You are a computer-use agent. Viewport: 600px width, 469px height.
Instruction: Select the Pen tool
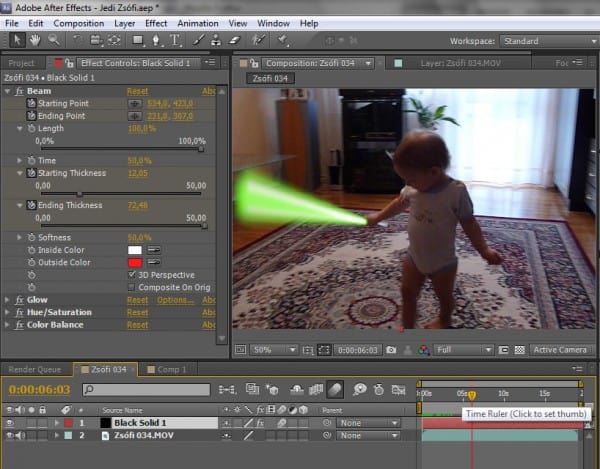[x=157, y=40]
